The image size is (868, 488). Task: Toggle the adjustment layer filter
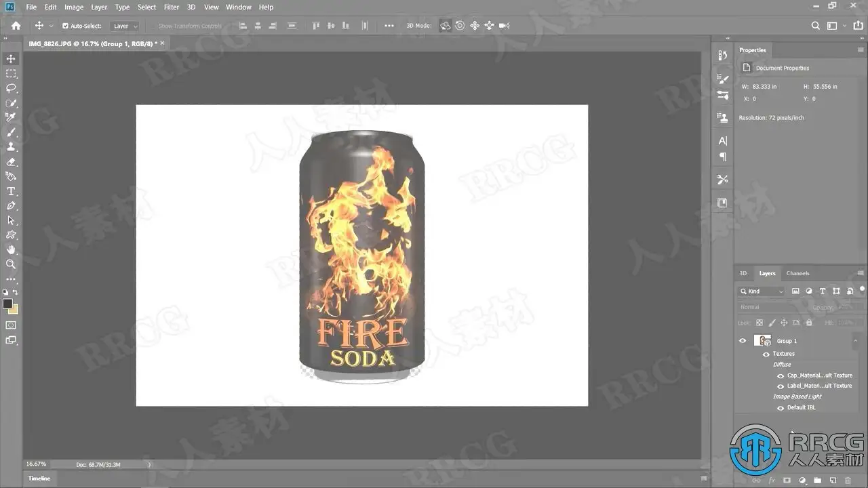[809, 291]
